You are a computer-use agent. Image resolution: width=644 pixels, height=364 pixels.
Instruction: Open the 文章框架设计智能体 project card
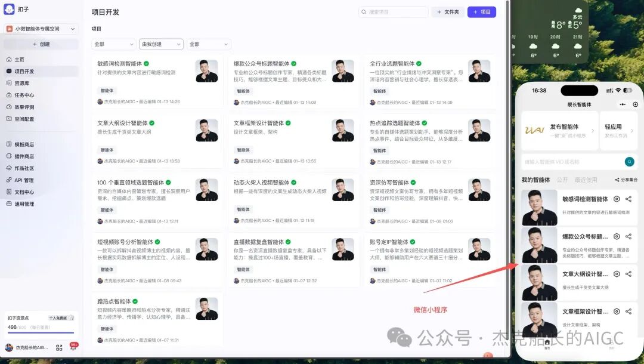tap(293, 142)
